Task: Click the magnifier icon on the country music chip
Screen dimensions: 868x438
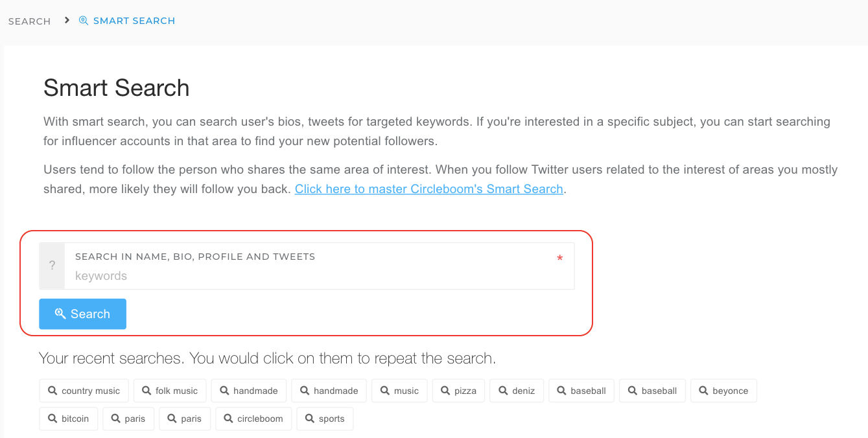Action: (x=52, y=390)
